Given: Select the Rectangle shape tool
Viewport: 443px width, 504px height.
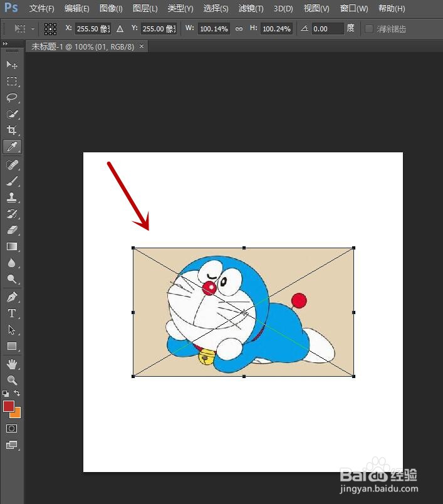Looking at the screenshot, I should coord(12,346).
